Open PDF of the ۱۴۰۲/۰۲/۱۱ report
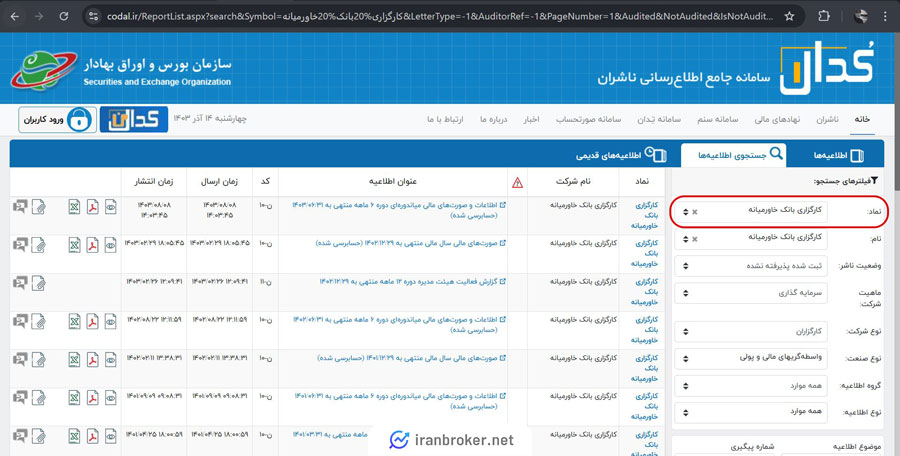 pyautogui.click(x=93, y=360)
